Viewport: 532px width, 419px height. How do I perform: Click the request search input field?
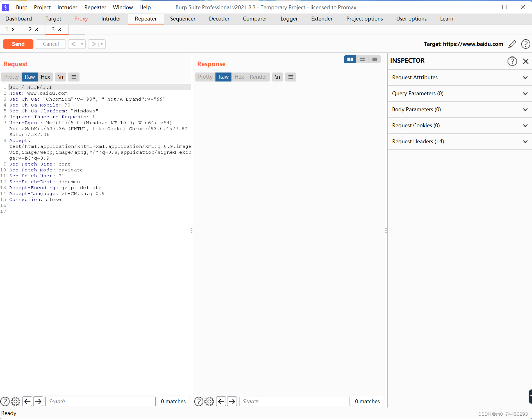[x=100, y=401]
